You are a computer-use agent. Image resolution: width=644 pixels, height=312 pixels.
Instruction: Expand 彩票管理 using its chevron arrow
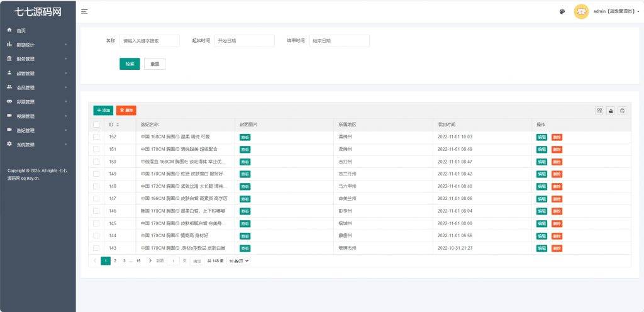pyautogui.click(x=65, y=102)
